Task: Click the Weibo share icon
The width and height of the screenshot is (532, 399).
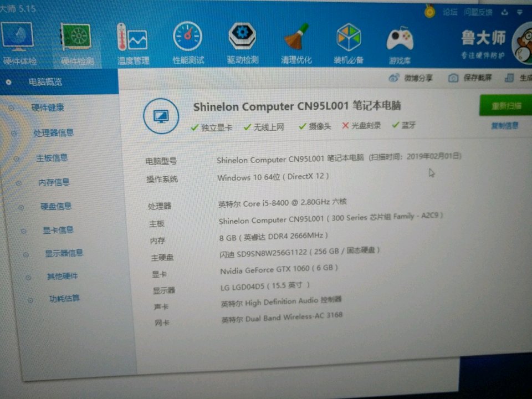Action: coord(393,78)
